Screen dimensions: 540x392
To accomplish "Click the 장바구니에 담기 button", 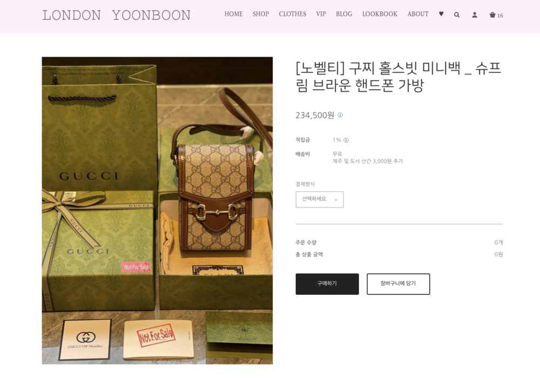I will click(398, 284).
